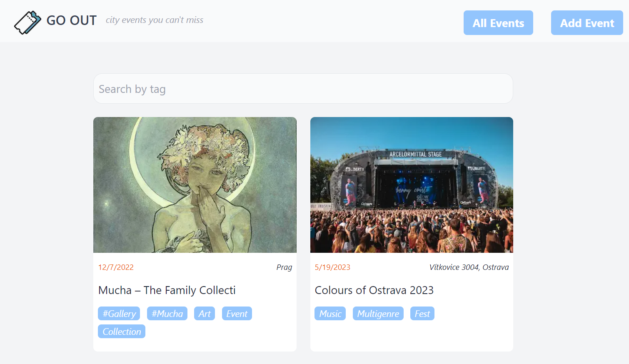Filter by the Collection tag

coord(122,332)
